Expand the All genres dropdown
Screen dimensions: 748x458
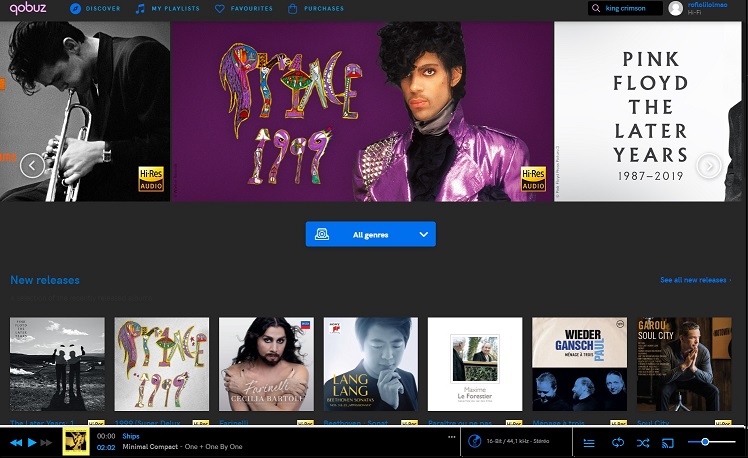coord(371,234)
